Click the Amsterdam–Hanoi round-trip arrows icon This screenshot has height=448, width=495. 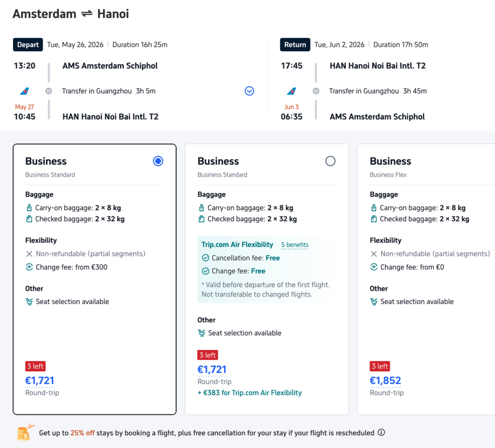[x=87, y=14]
